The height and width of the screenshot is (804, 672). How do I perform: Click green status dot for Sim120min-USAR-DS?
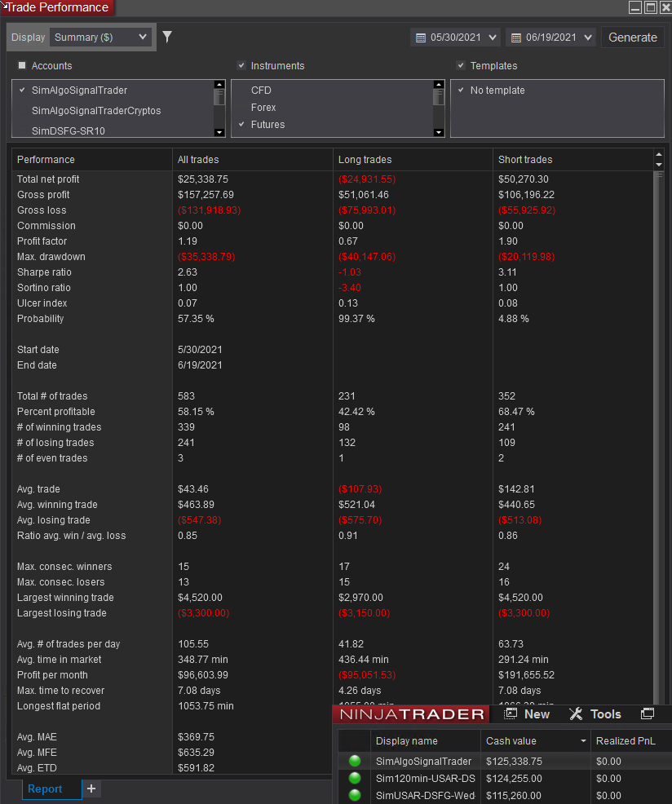pos(355,778)
